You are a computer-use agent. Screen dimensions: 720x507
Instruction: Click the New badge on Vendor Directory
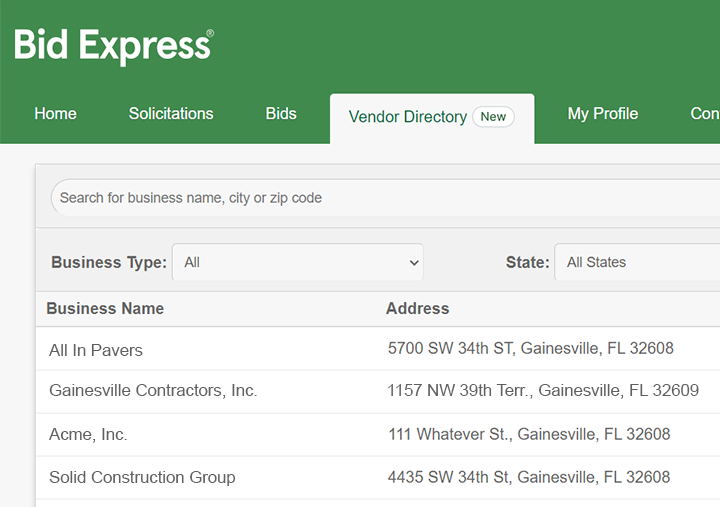tap(493, 117)
